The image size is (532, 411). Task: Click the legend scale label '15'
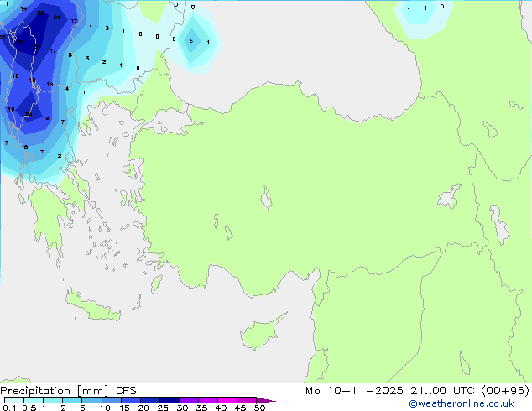coord(124,408)
